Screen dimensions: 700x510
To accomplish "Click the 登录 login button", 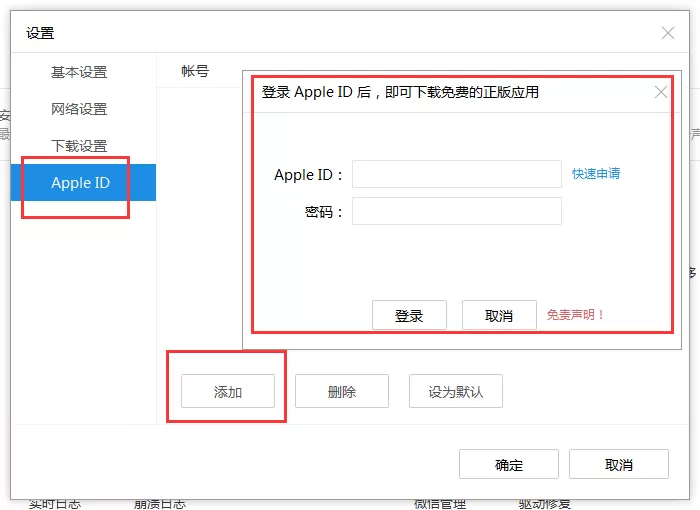I will point(409,315).
